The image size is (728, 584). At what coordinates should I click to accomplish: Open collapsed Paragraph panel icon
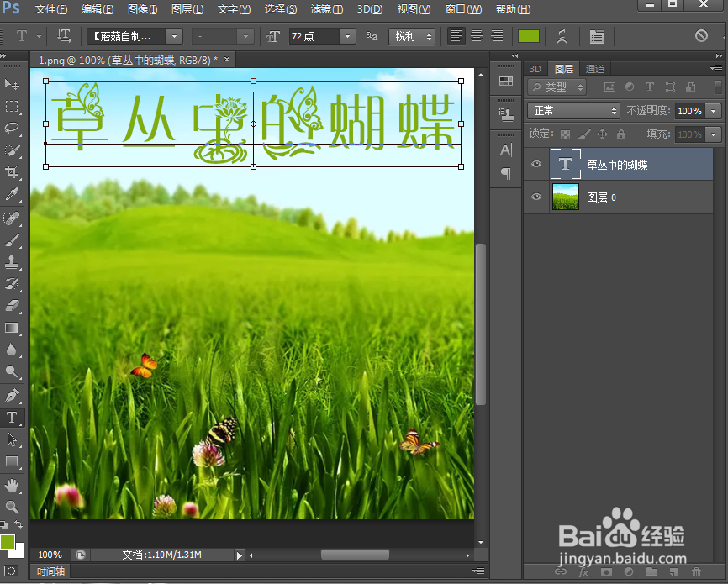click(x=505, y=173)
